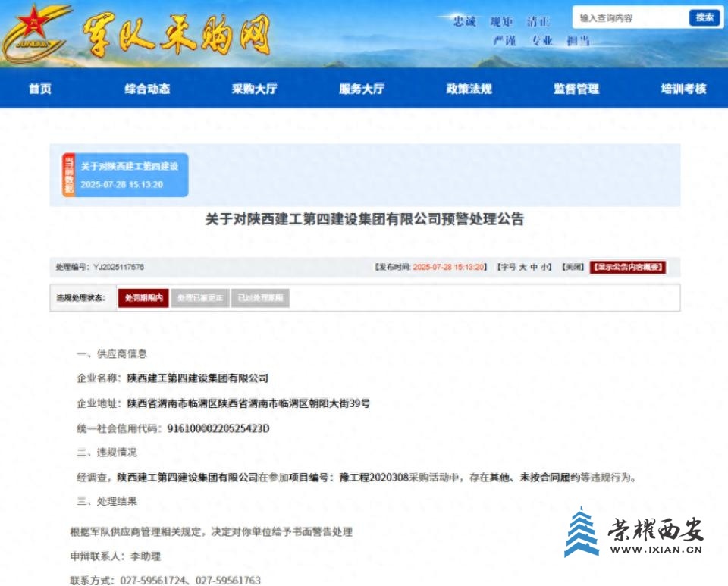Select the dark red 处罚期限内 status tab

(143, 298)
